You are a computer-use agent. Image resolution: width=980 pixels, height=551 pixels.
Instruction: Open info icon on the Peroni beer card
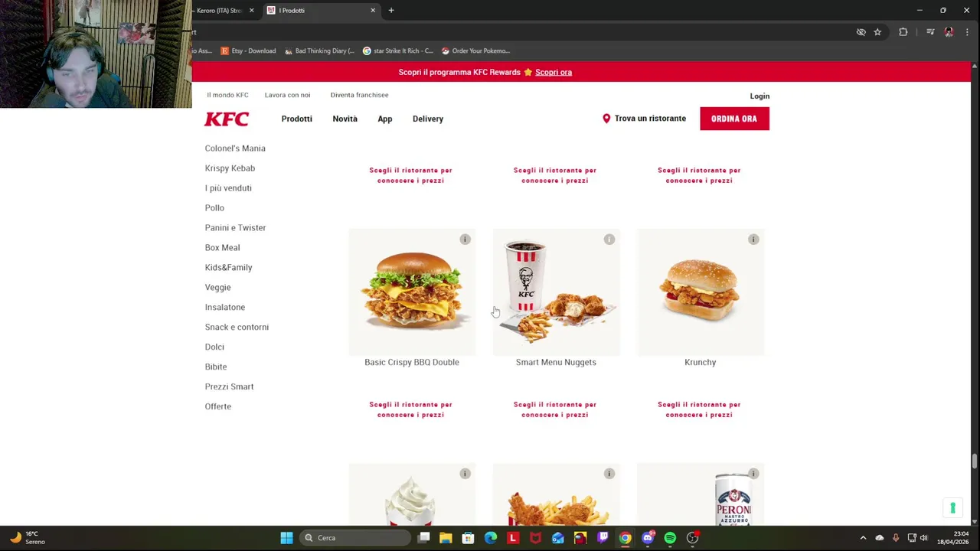click(x=753, y=474)
